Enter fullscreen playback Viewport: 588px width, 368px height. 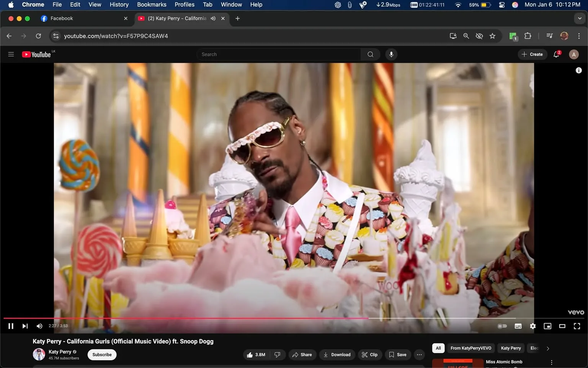pyautogui.click(x=577, y=326)
